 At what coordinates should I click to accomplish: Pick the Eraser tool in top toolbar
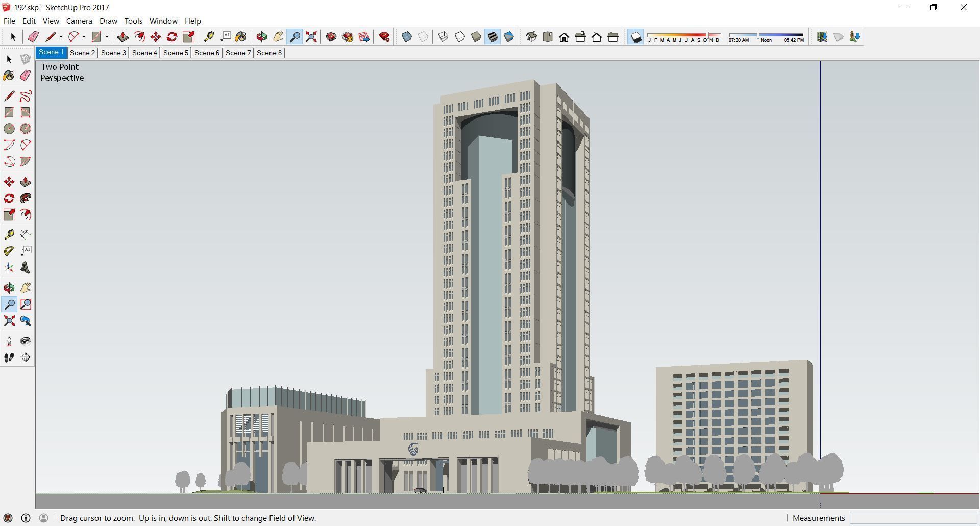coord(33,37)
